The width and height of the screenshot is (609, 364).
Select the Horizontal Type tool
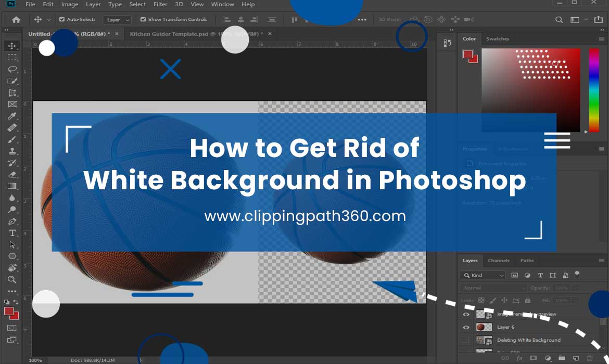[12, 233]
